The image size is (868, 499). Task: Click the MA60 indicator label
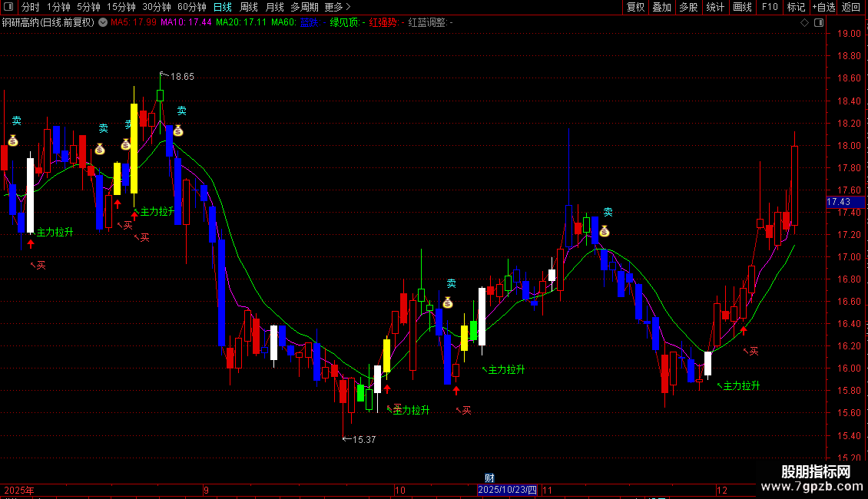pyautogui.click(x=283, y=23)
